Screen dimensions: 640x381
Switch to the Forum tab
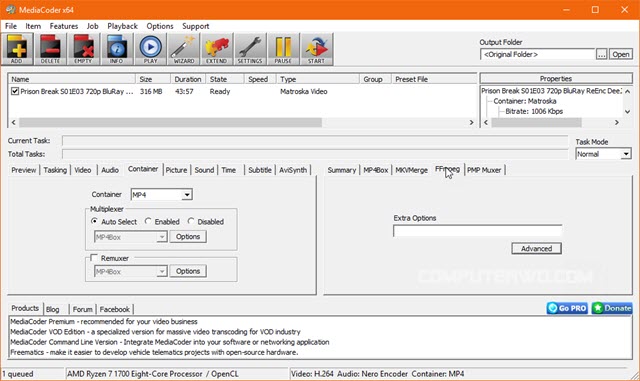[x=82, y=309]
